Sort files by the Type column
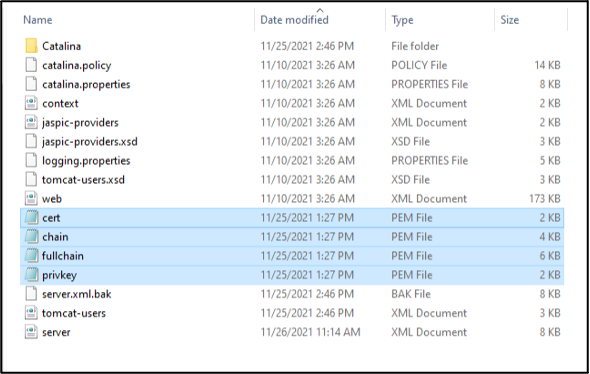 pos(402,20)
